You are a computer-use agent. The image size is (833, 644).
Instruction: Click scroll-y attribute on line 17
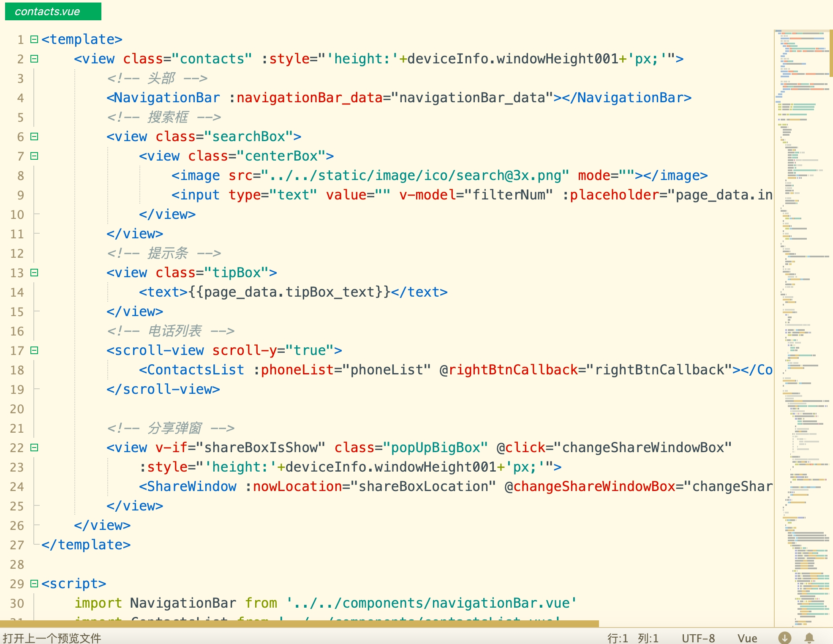pos(244,350)
